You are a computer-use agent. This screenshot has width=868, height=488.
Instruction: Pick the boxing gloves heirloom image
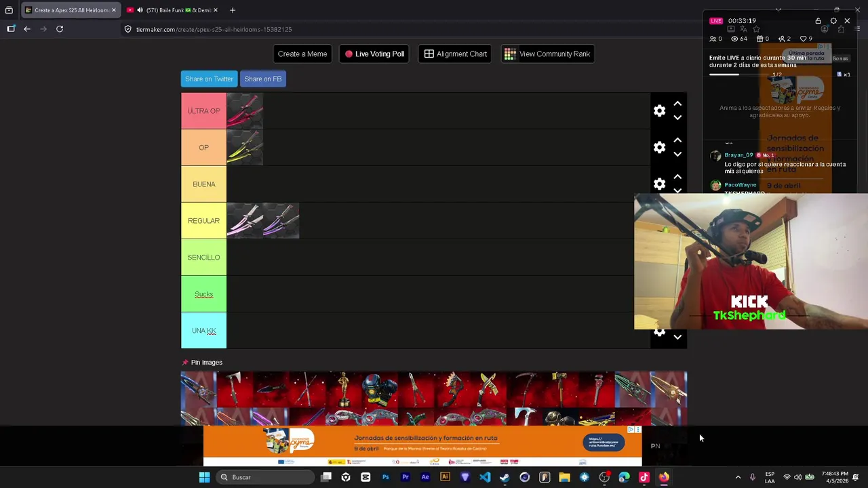click(380, 390)
